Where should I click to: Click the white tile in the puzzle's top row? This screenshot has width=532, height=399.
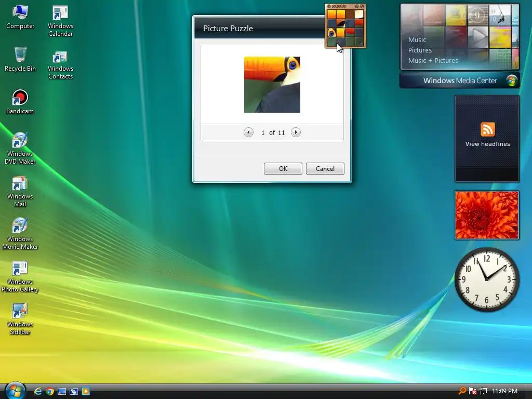pyautogui.click(x=359, y=14)
